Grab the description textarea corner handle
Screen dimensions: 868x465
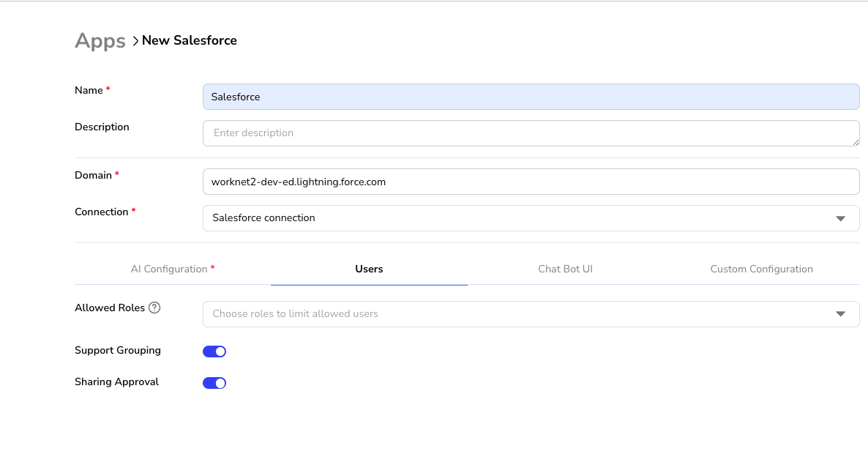[x=856, y=142]
